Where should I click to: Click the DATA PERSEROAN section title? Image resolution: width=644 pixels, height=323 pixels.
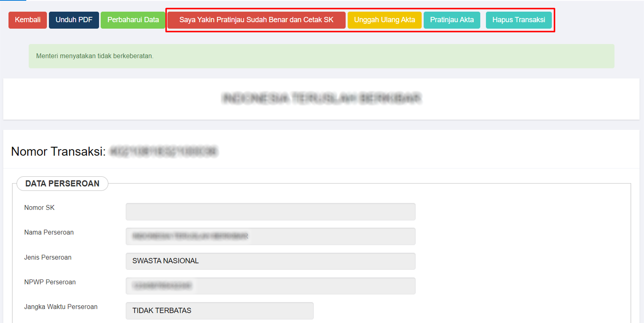pyautogui.click(x=62, y=184)
